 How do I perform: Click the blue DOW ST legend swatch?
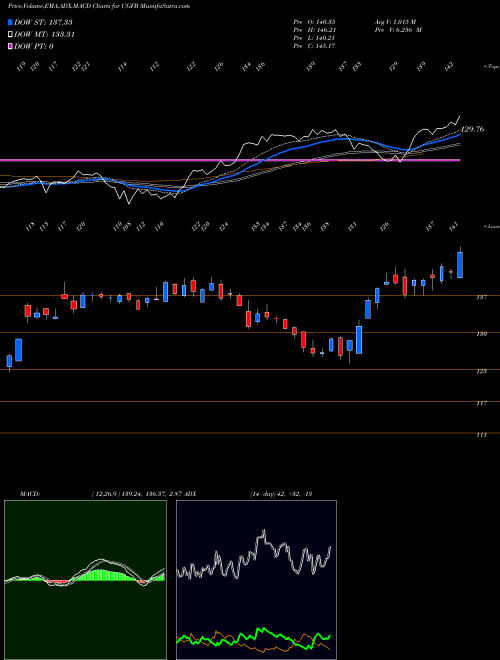tap(10, 22)
